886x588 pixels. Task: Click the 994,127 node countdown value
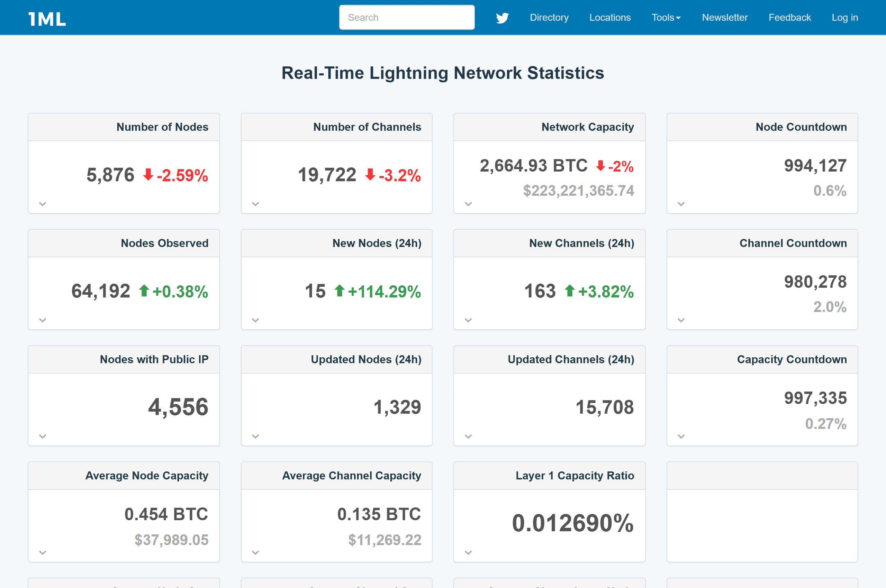(x=815, y=166)
